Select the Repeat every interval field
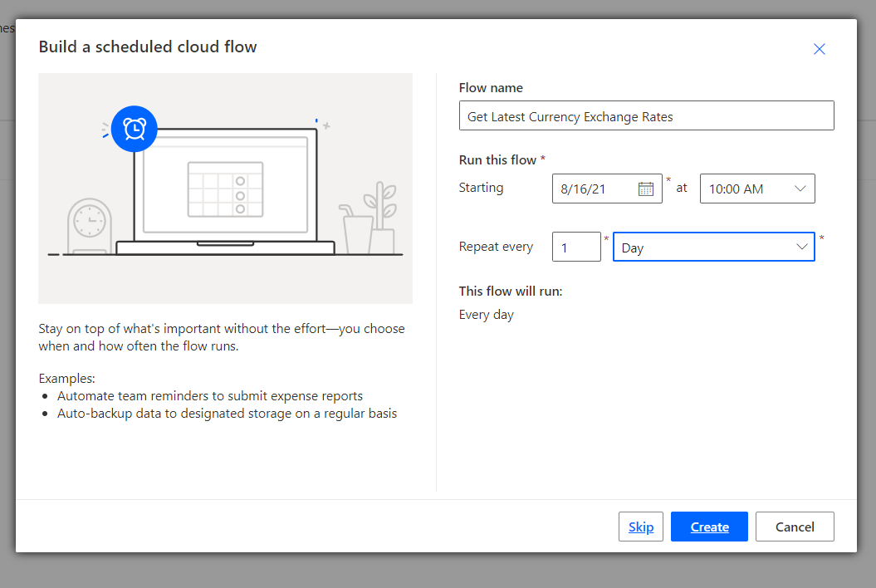The image size is (876, 588). (576, 247)
